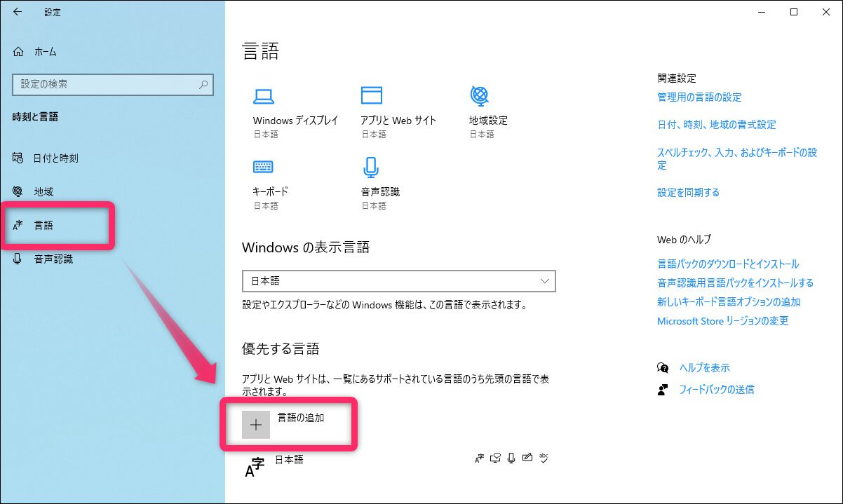Expand the Windows の表示言語 dropdown

click(398, 281)
